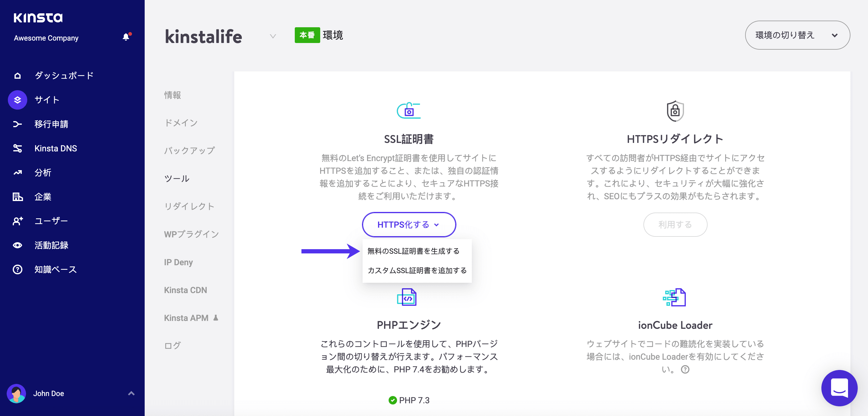Image resolution: width=868 pixels, height=416 pixels.
Task: Click the ionCube Loader icon
Action: coord(674,297)
